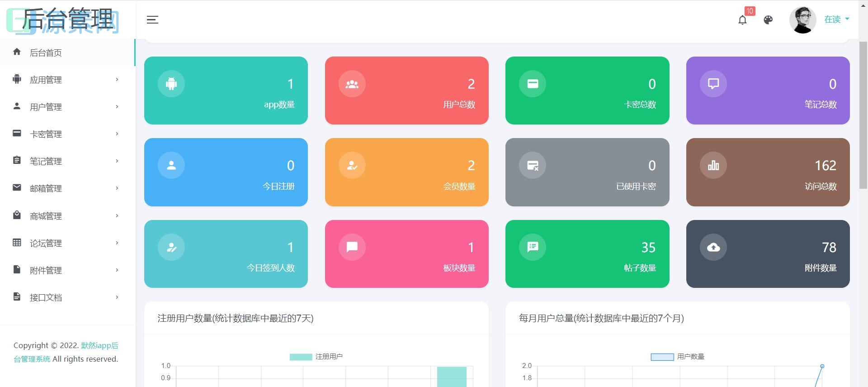
Task: Click the group icon on 用户总数 card
Action: (x=352, y=84)
